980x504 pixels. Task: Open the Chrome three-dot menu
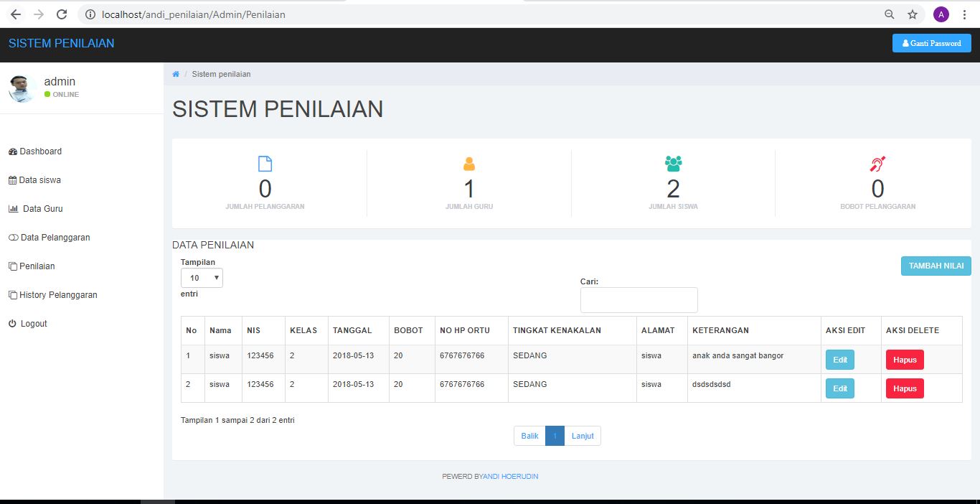tap(965, 14)
